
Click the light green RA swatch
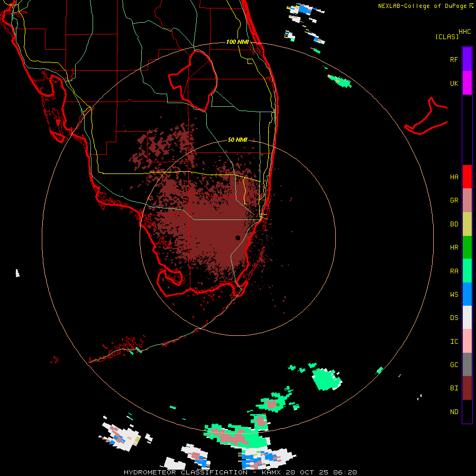pos(467,271)
